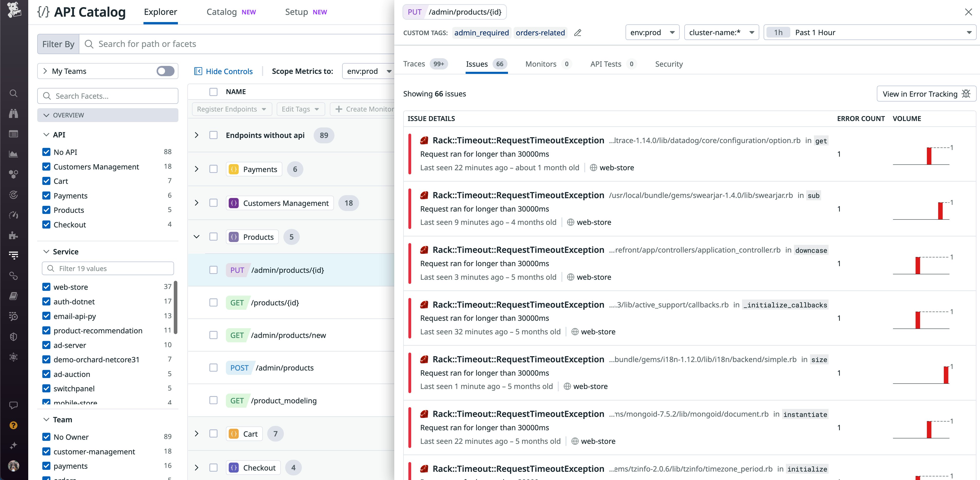This screenshot has height=480, width=980.
Task: Click the Hide Controls panel icon
Action: pyautogui.click(x=198, y=71)
